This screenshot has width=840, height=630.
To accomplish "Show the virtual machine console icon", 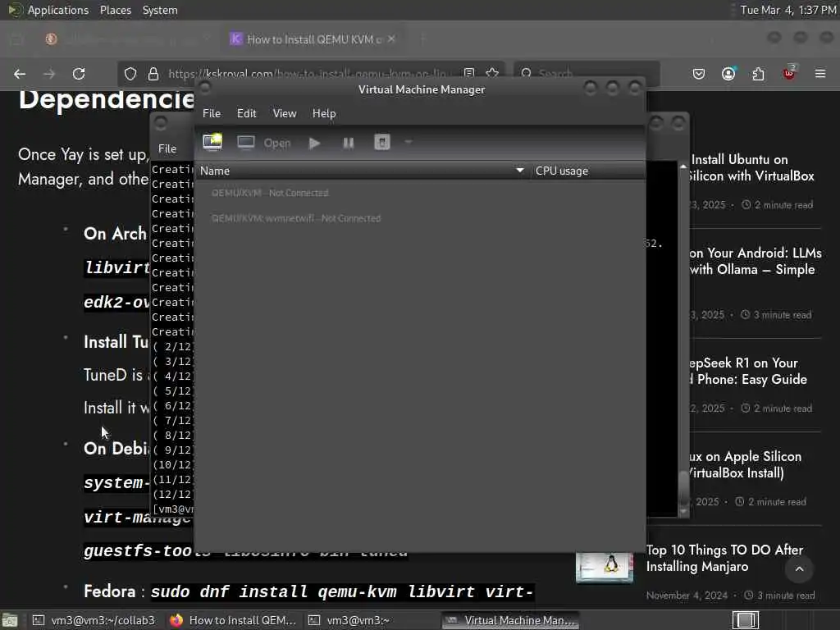I will coord(246,143).
